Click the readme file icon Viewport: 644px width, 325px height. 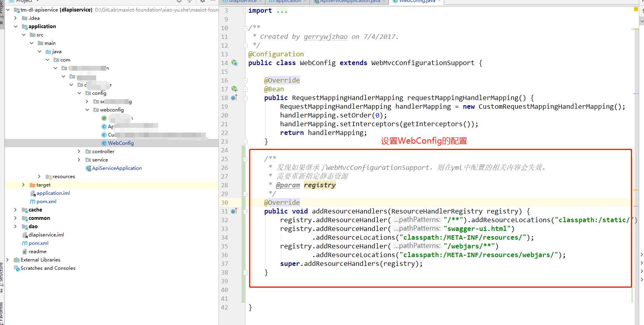(x=25, y=252)
